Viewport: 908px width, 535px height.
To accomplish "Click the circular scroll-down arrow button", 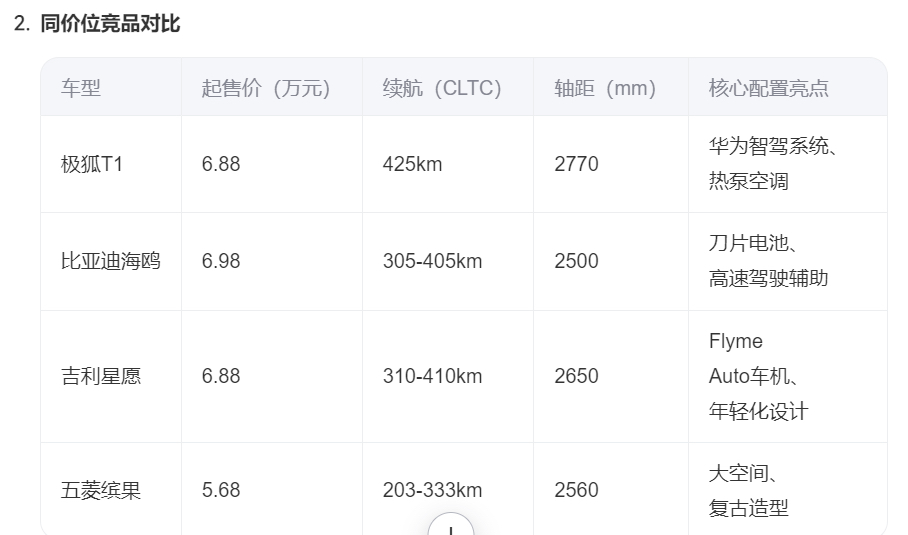I will (x=451, y=525).
